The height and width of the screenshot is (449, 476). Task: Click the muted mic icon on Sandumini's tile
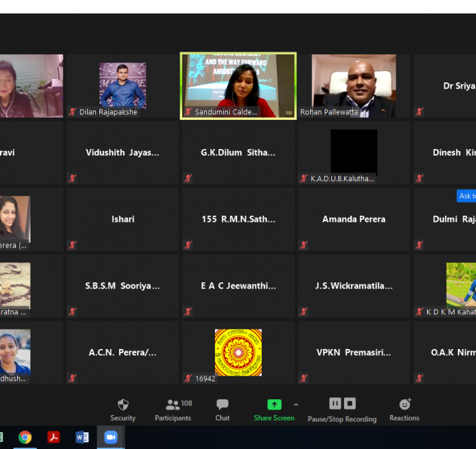pos(188,112)
